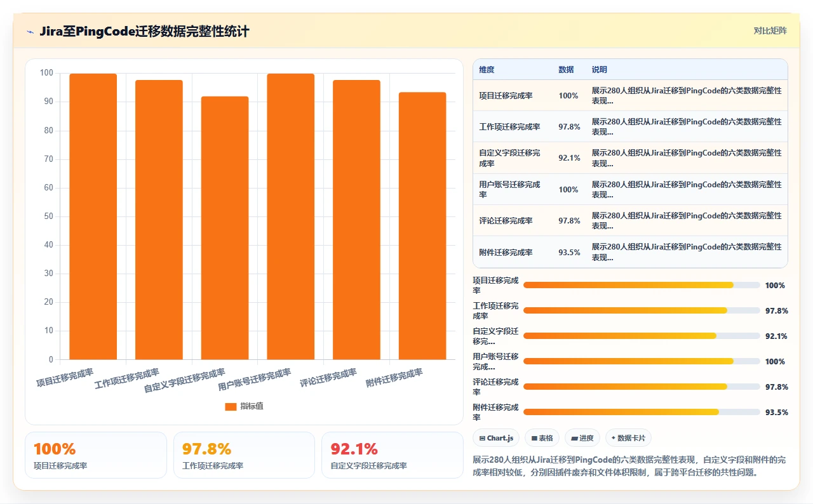Click the 项目迁移完成率 100% progress bar

[x=642, y=286]
